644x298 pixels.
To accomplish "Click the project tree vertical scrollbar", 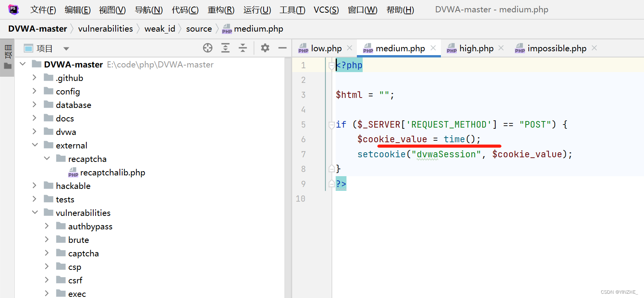I will tap(288, 177).
